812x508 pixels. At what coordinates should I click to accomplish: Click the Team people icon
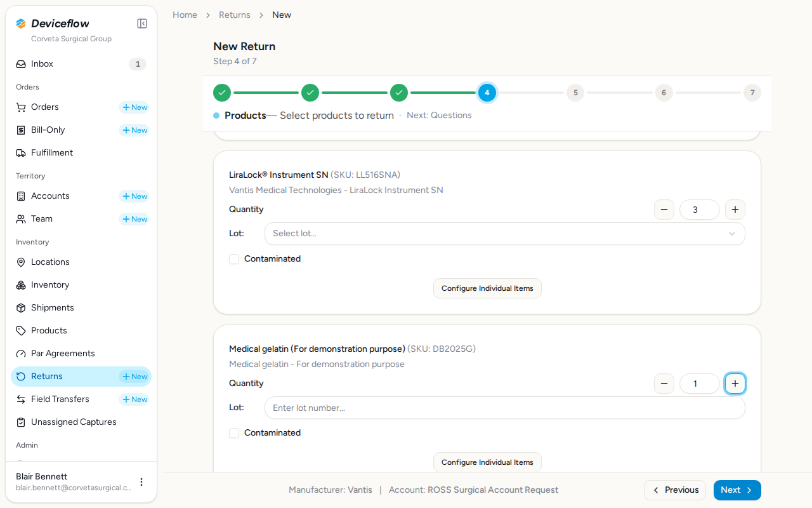point(21,219)
